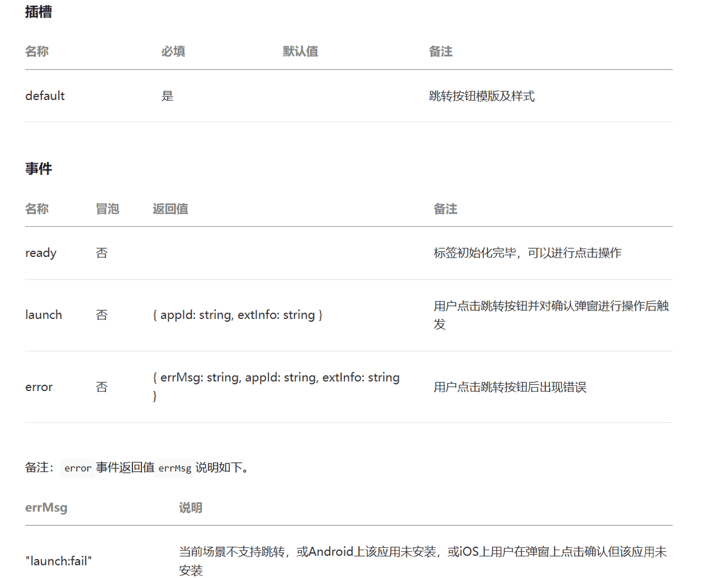The height and width of the screenshot is (578, 728).
Task: Click the 备注 column header in the slots table
Action: tap(441, 51)
